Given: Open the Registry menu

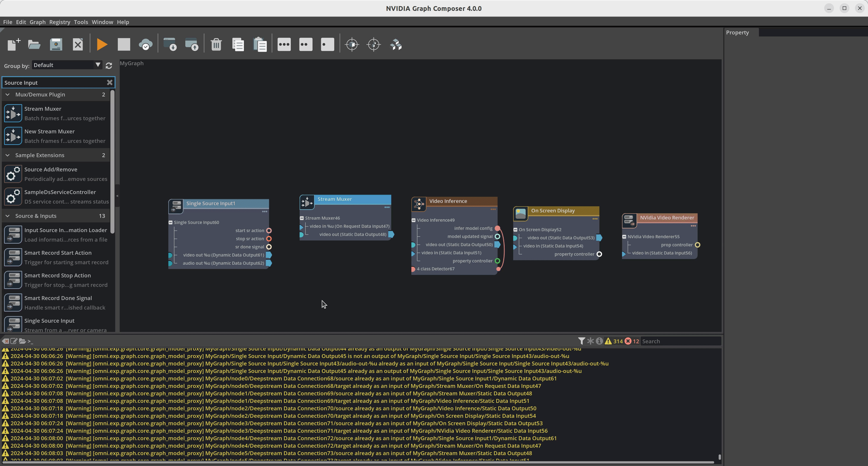Looking at the screenshot, I should point(60,22).
